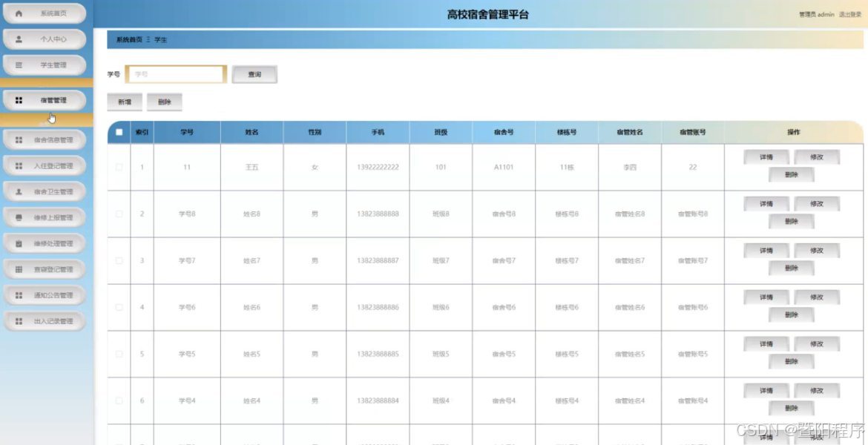Click 修改 for the 学号7 row
The height and width of the screenshot is (445, 868).
coord(817,250)
